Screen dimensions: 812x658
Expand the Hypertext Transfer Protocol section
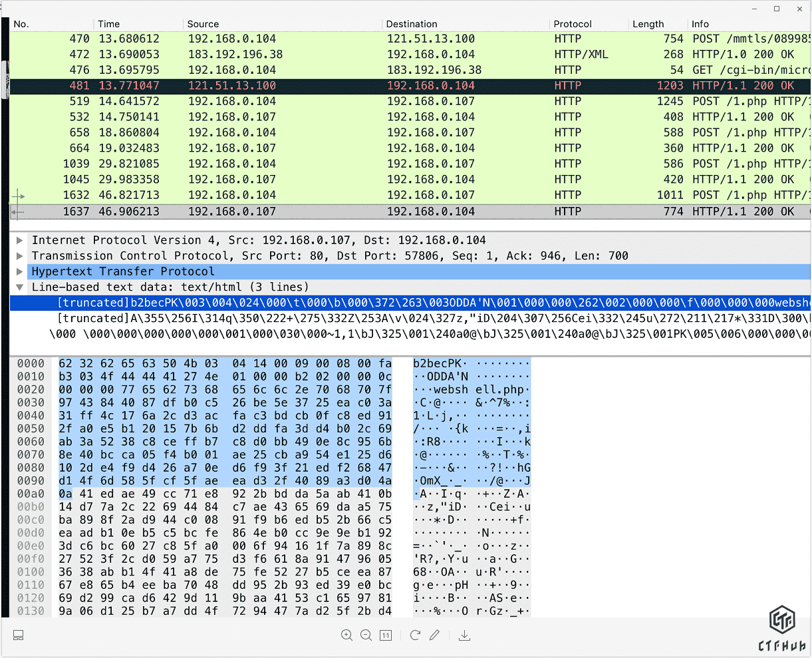click(x=20, y=271)
